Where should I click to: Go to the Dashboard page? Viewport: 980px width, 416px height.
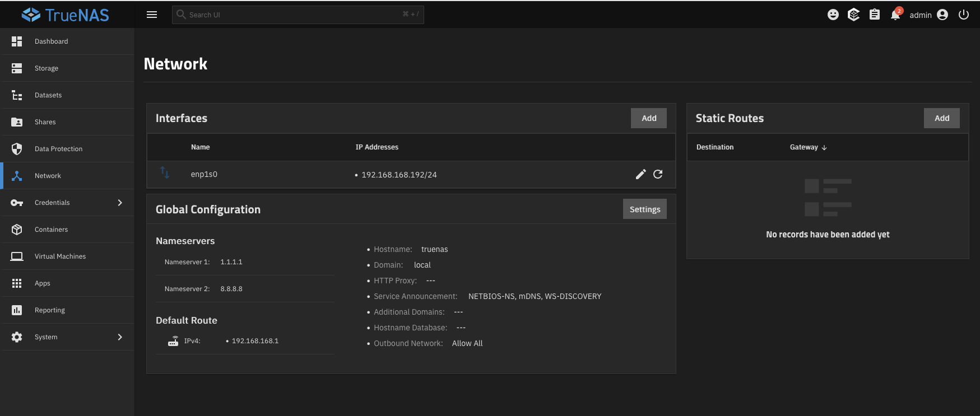(x=51, y=41)
